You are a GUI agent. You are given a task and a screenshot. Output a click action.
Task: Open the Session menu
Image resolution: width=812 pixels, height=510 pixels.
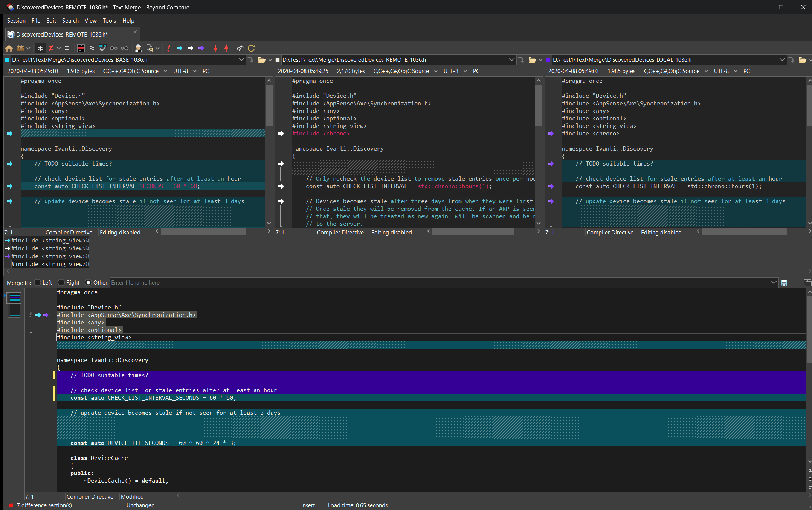(16, 21)
